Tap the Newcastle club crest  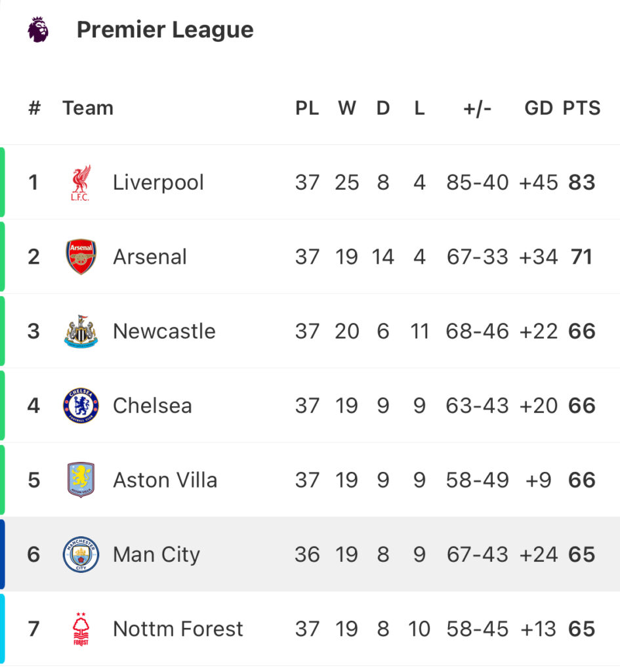[x=81, y=331]
